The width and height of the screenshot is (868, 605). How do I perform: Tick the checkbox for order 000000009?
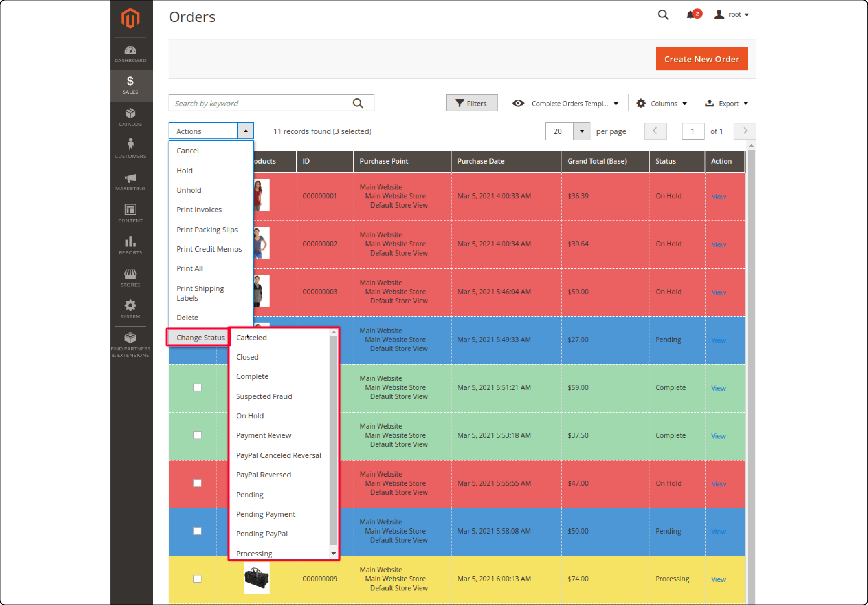click(x=197, y=579)
